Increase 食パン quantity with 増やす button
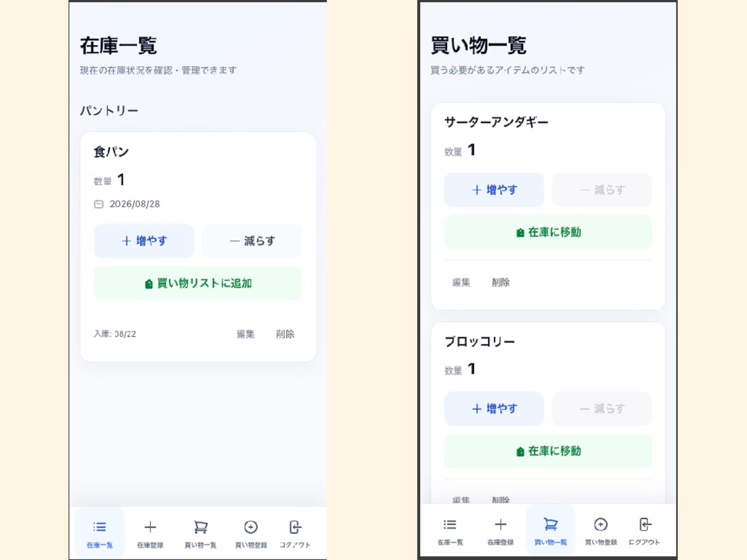The height and width of the screenshot is (560, 747). (144, 241)
